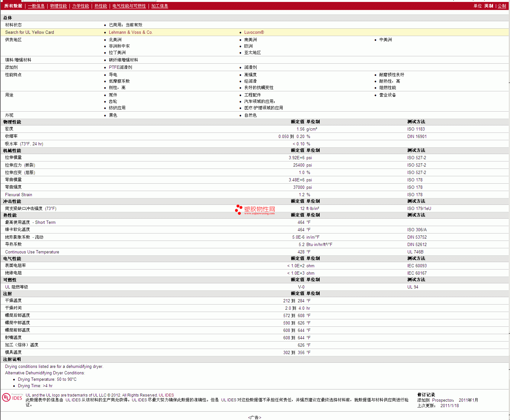Click the 维卡软化温度 row label
This screenshot has height=420, width=510.
17,229
